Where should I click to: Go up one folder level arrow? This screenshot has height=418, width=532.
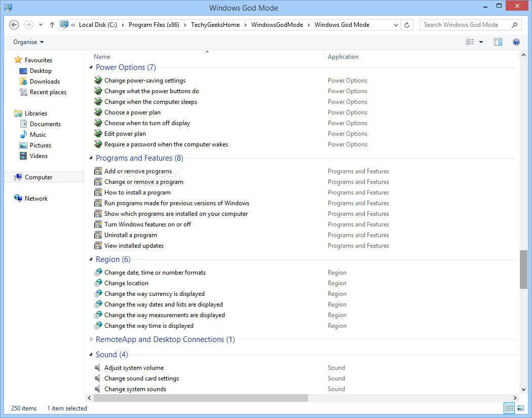(52, 25)
